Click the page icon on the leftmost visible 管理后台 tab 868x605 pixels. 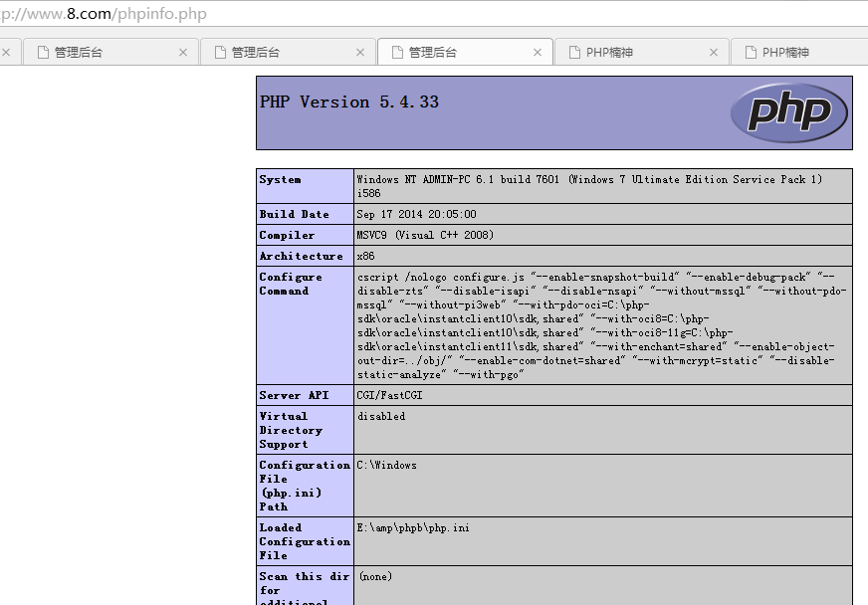[42, 51]
